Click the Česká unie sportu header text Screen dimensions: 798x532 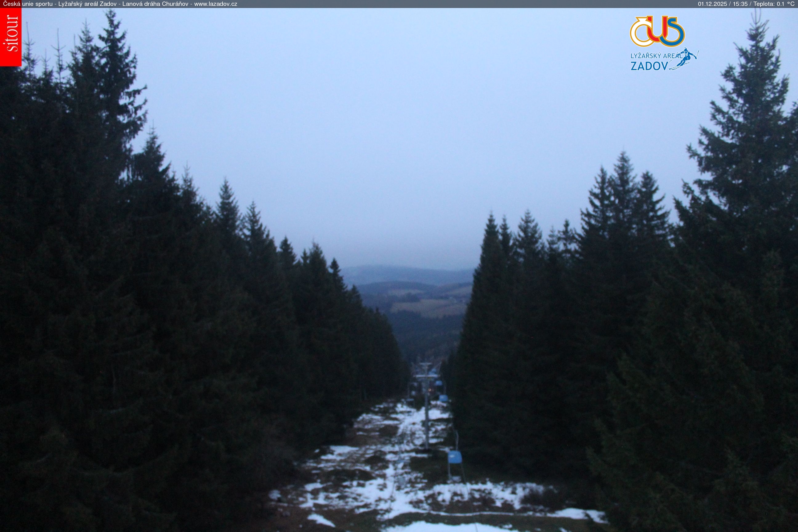click(28, 4)
